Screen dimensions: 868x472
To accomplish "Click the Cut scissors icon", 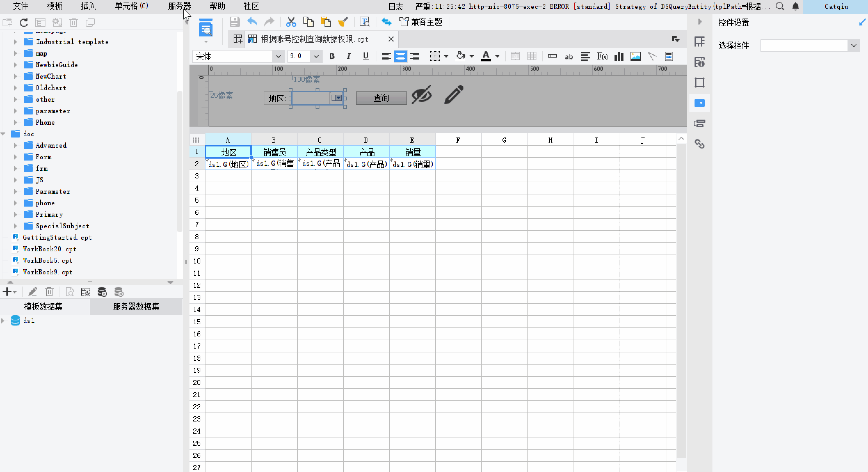I will [x=291, y=22].
